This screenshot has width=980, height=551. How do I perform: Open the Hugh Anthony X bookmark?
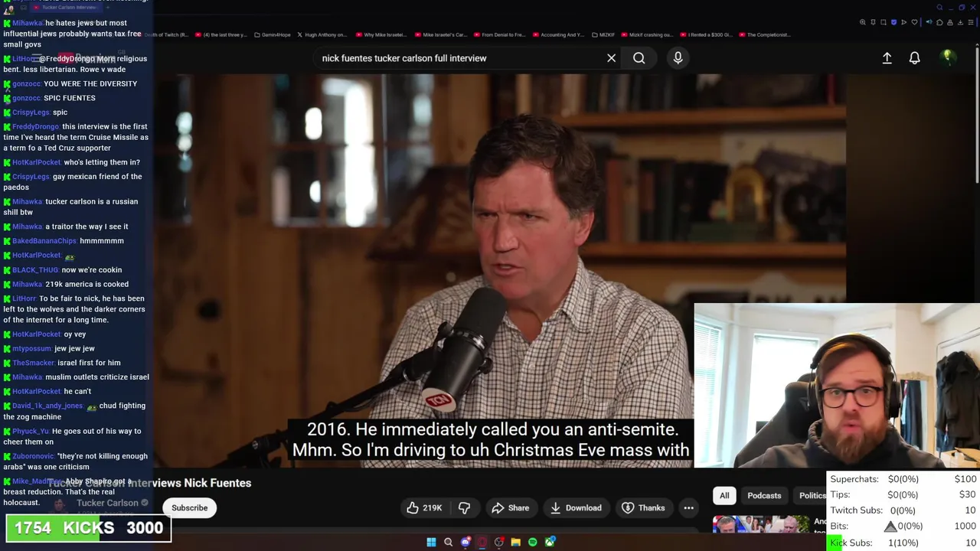coord(322,34)
